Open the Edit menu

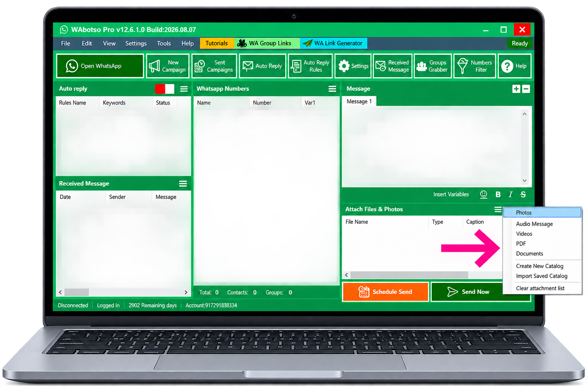pyautogui.click(x=87, y=43)
